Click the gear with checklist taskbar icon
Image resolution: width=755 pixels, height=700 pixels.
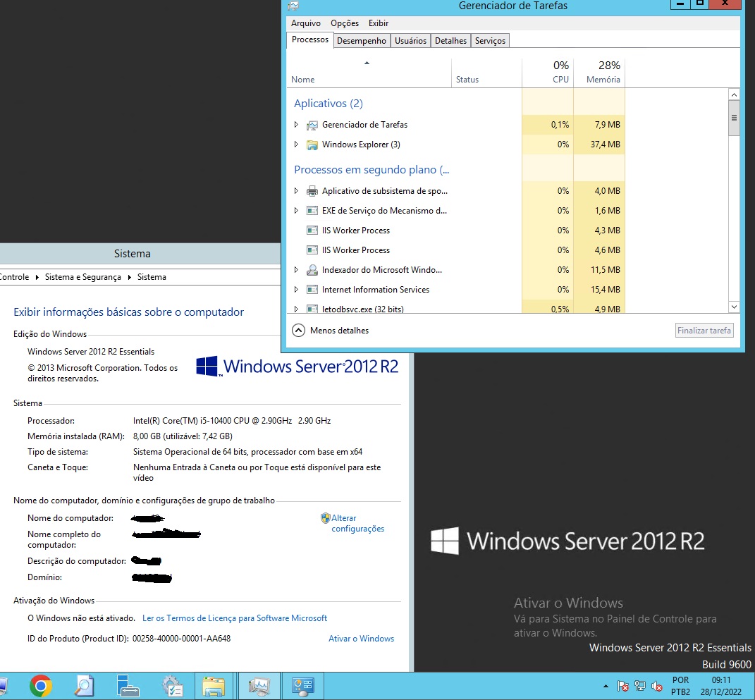(x=173, y=686)
